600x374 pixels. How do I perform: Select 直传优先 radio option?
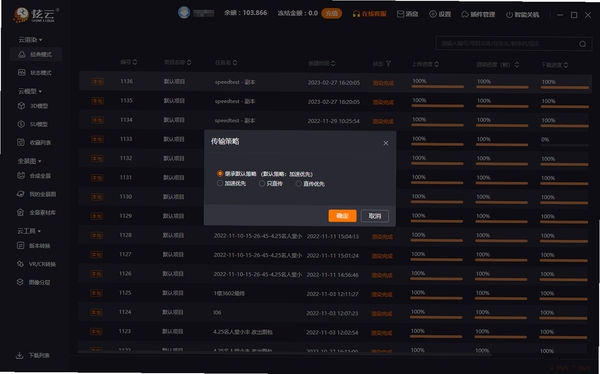[x=298, y=184]
